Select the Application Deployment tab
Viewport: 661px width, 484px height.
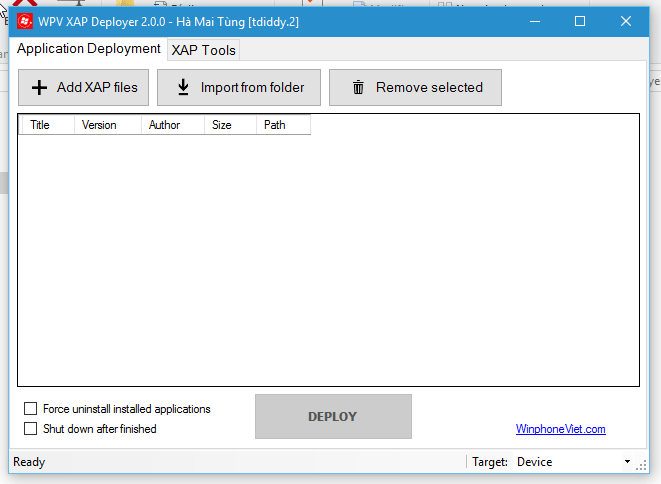tap(89, 48)
